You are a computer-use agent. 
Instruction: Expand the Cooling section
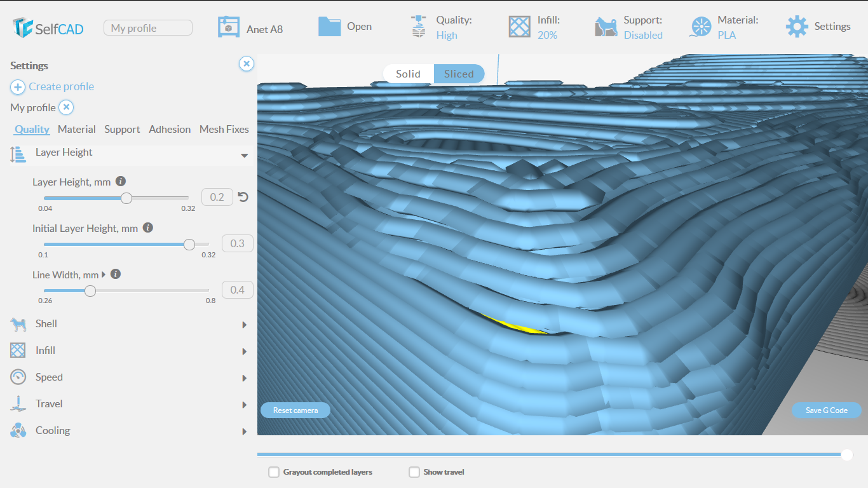(245, 431)
